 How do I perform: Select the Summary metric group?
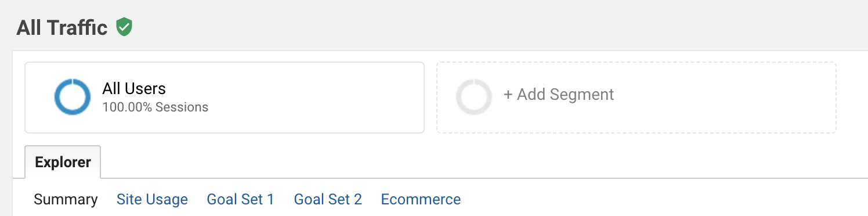66,200
